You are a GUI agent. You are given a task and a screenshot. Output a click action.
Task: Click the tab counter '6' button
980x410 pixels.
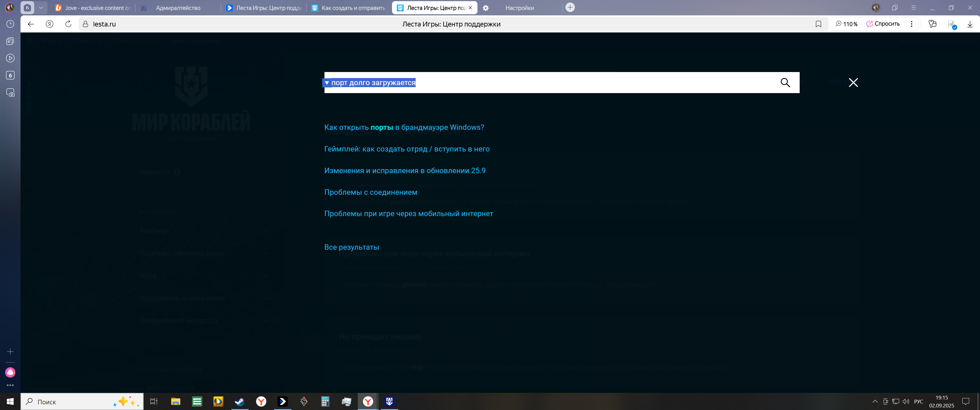coord(27,8)
